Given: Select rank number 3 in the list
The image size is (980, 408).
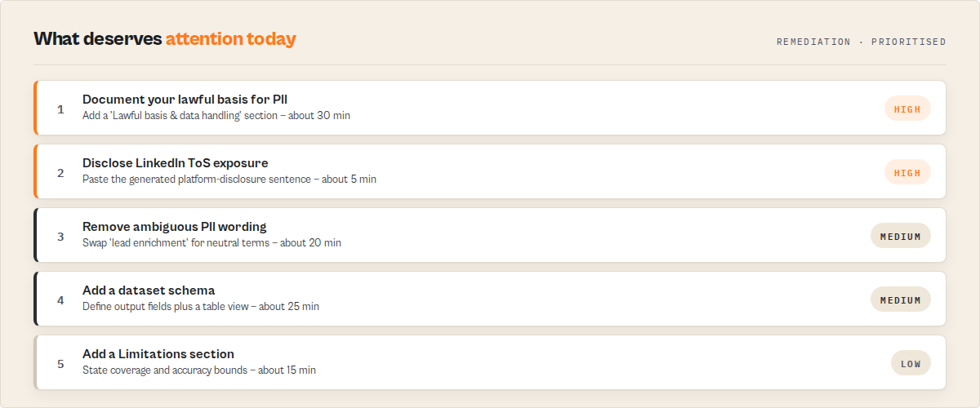Looking at the screenshot, I should click(60, 236).
